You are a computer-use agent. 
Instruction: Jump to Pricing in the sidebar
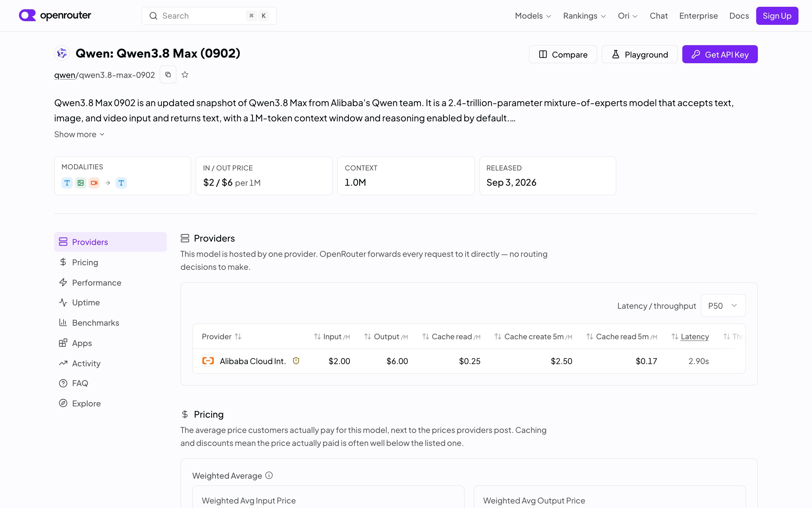click(111, 262)
